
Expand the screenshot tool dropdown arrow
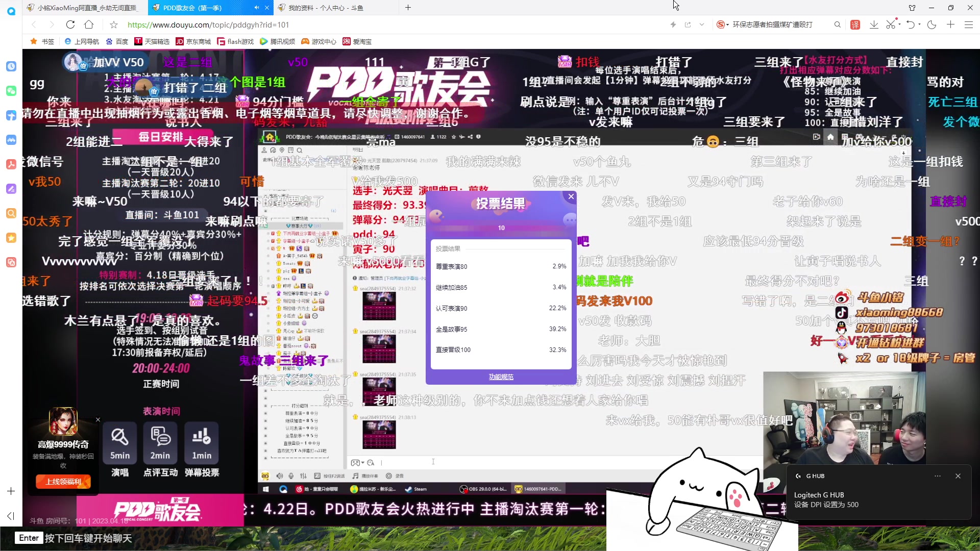pyautogui.click(x=898, y=24)
